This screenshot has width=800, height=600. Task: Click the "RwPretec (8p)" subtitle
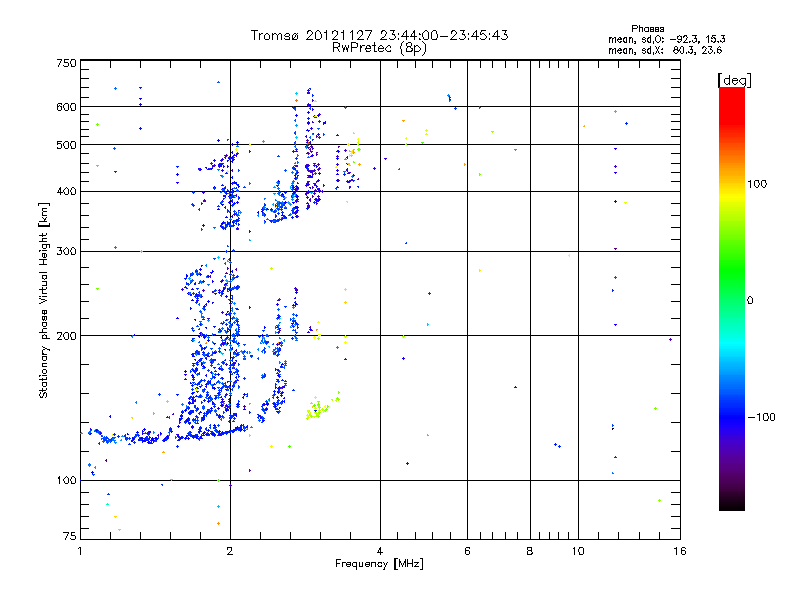[379, 48]
